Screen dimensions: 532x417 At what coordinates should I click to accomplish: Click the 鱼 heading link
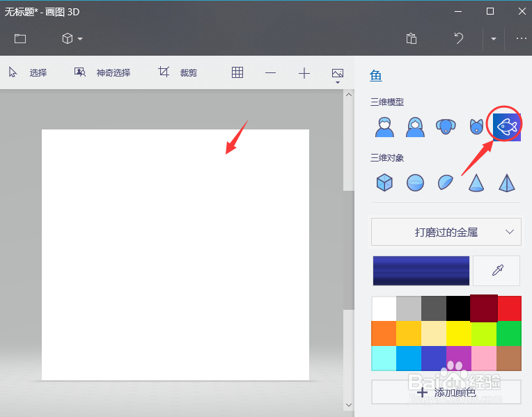pos(375,75)
